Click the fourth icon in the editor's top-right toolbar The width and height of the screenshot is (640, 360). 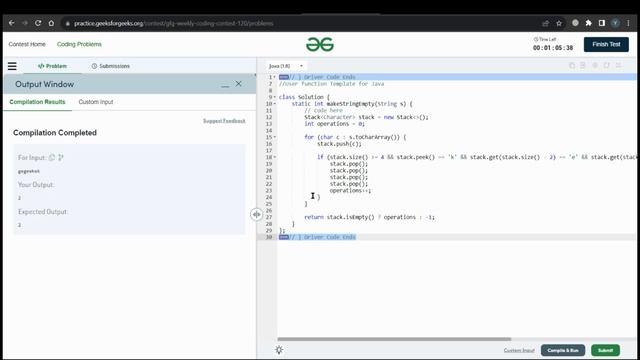coord(607,65)
